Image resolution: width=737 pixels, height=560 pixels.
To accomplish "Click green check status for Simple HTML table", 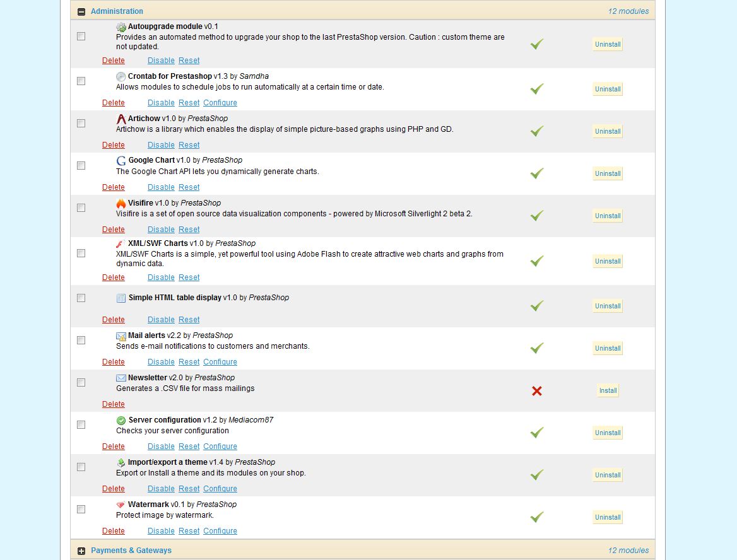I will point(537,306).
